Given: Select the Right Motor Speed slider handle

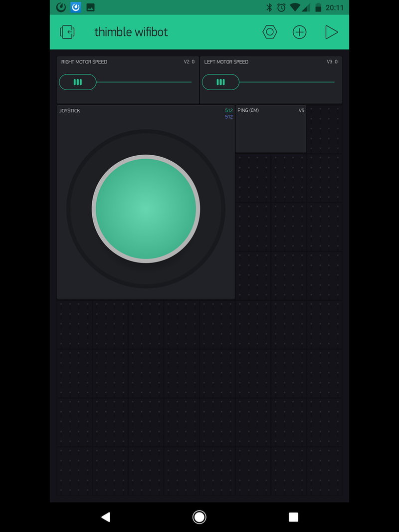Looking at the screenshot, I should [x=78, y=82].
